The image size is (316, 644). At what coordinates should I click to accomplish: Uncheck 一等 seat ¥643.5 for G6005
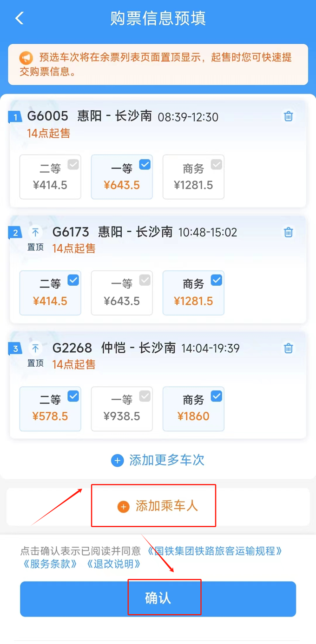click(122, 177)
